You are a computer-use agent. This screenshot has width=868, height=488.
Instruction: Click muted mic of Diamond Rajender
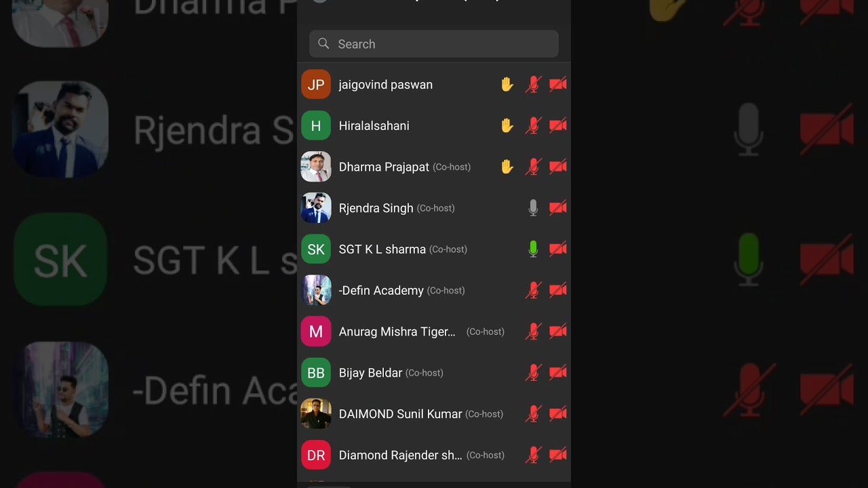tap(533, 455)
